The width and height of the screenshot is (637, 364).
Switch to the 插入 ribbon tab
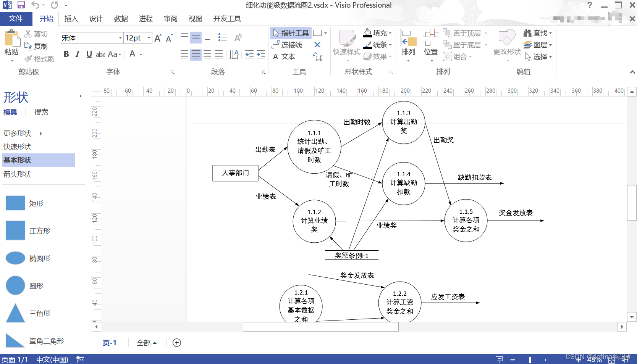[71, 18]
